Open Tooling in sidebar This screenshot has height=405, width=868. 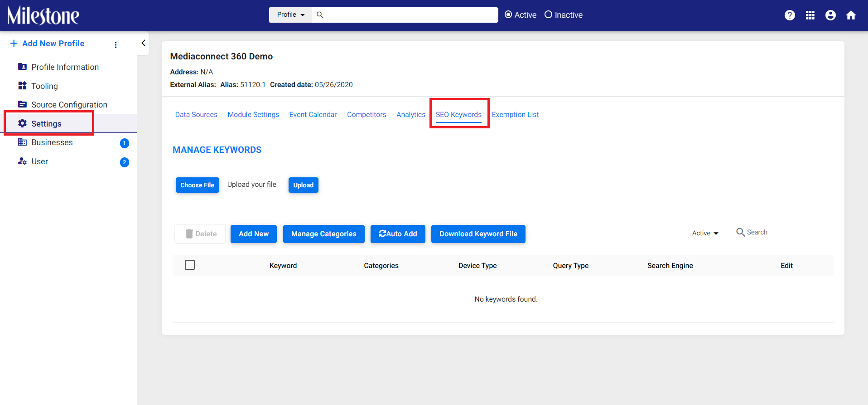(44, 86)
